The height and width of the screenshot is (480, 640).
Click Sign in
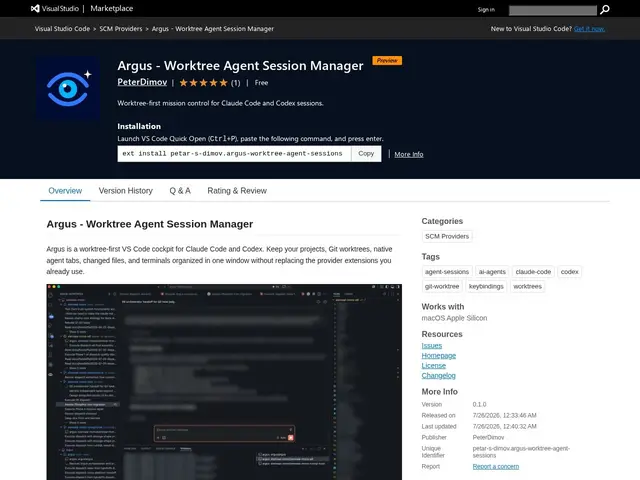tap(486, 9)
